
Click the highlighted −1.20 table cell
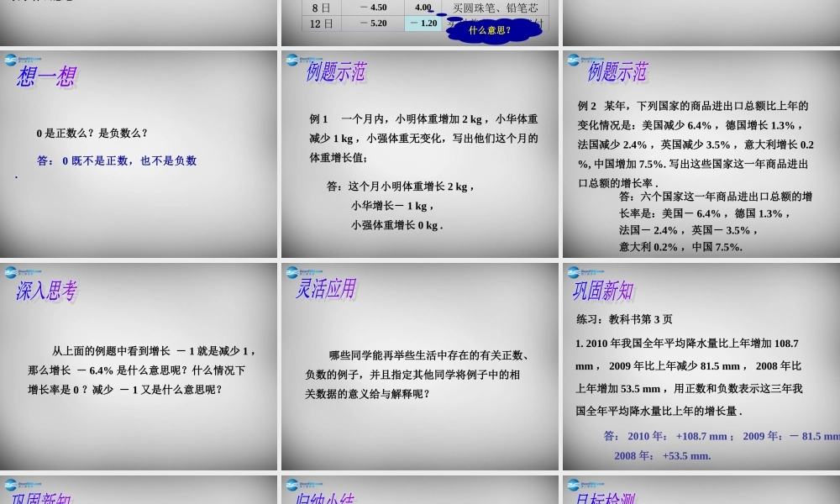click(423, 23)
